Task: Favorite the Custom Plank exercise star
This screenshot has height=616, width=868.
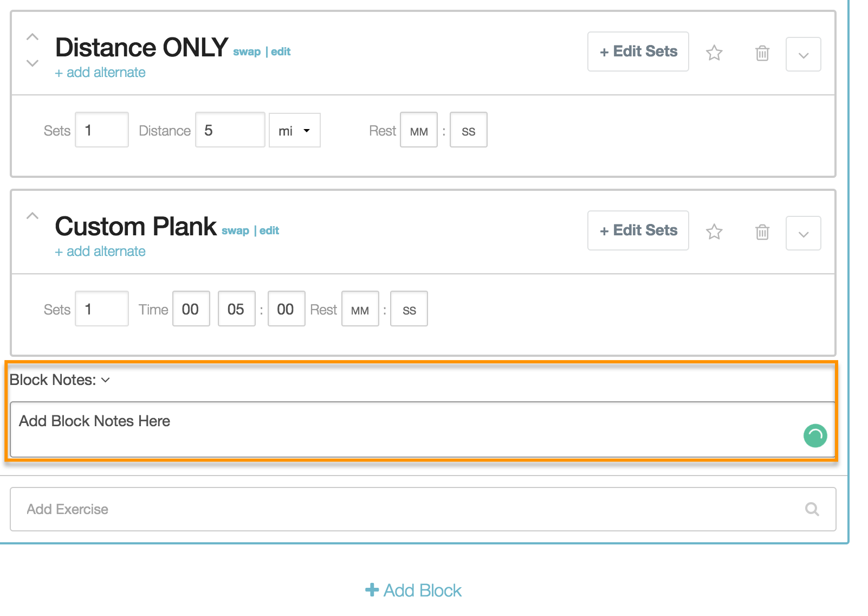Action: 714,232
